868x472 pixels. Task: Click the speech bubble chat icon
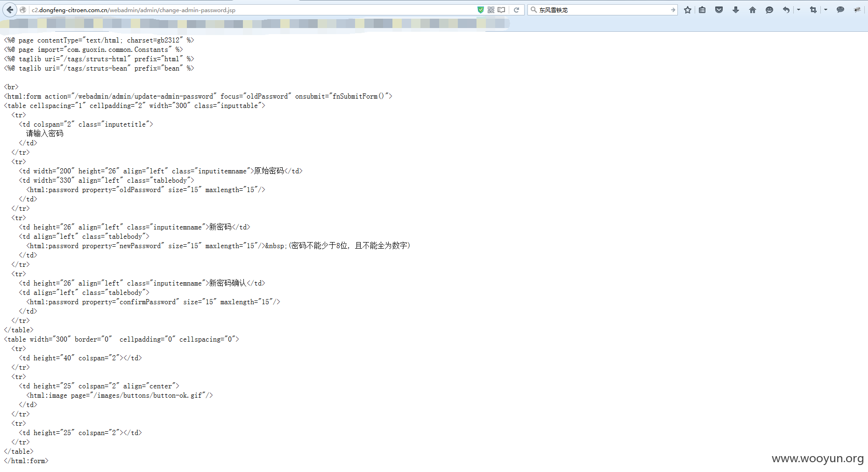pyautogui.click(x=840, y=10)
